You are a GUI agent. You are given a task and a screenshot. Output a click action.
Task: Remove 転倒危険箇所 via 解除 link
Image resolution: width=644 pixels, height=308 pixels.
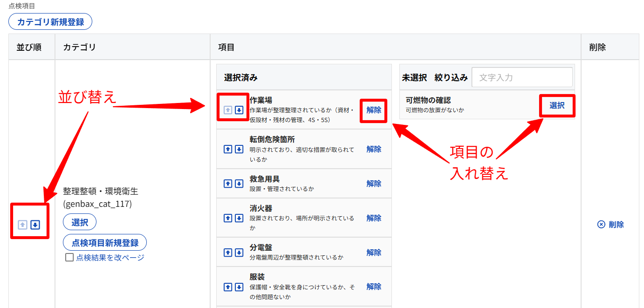pos(374,149)
